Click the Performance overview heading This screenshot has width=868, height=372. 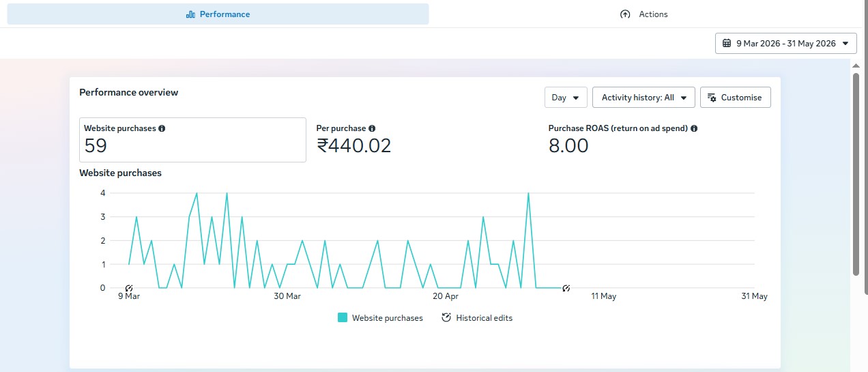[x=129, y=92]
